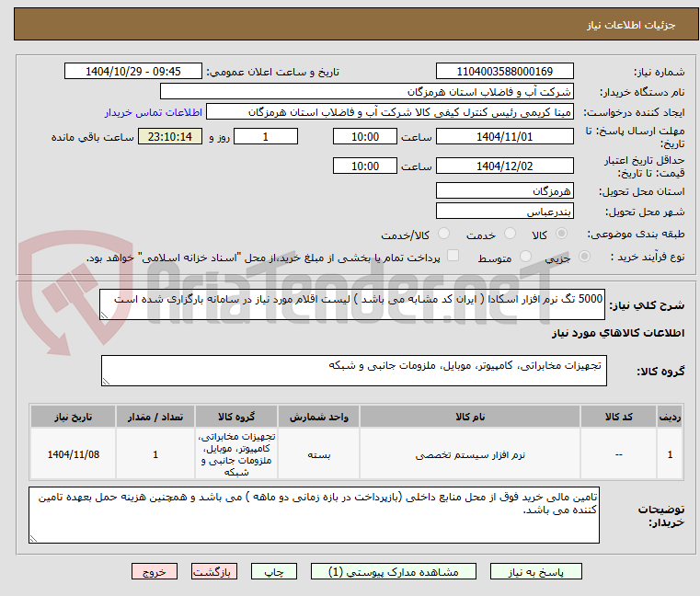Click the بازگشت back button
The width and height of the screenshot is (700, 596).
click(x=213, y=571)
